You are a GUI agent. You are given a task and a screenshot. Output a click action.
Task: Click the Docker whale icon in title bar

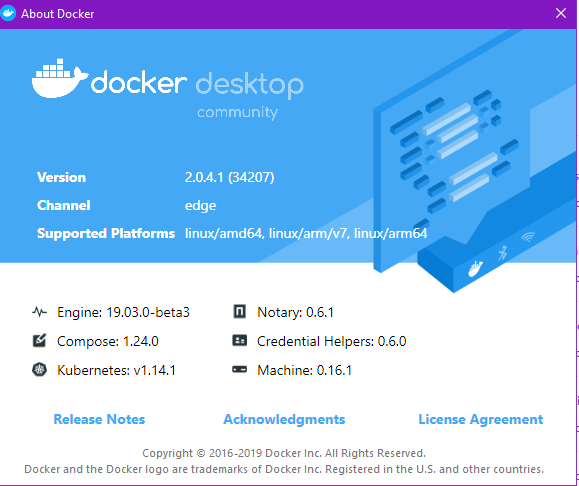(x=7, y=14)
